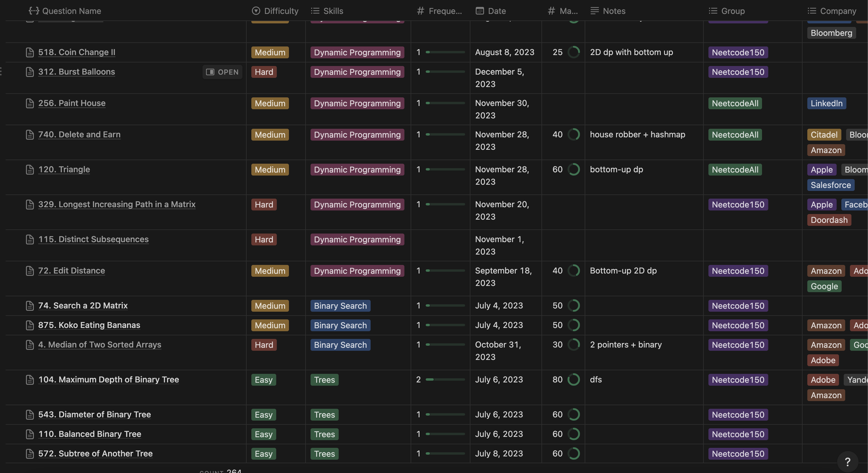Screen dimensions: 868x473
Task: Open the Group column header menu
Action: click(x=732, y=11)
